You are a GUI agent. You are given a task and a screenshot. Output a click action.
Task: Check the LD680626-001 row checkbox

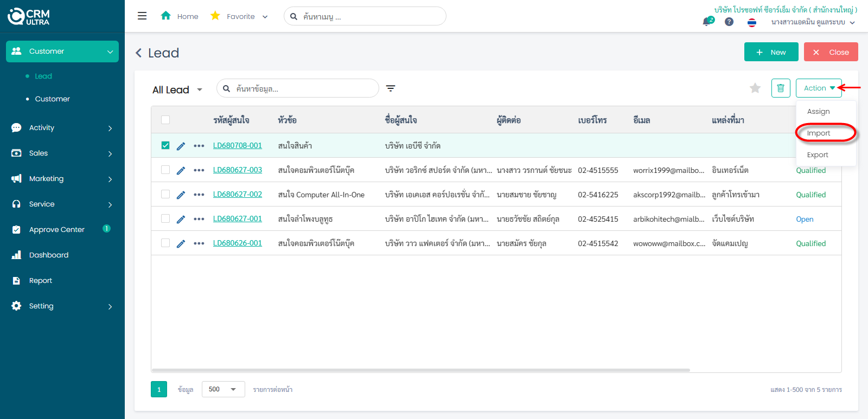(x=165, y=243)
